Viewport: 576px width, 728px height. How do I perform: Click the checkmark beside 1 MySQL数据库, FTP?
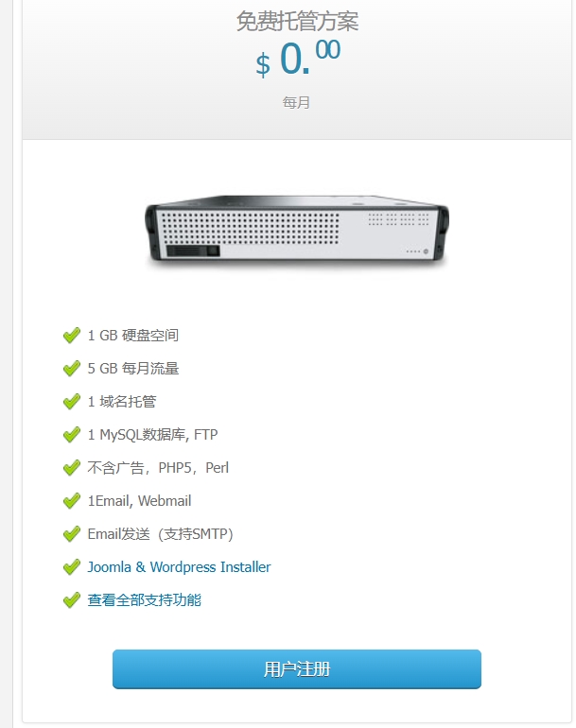coord(72,435)
